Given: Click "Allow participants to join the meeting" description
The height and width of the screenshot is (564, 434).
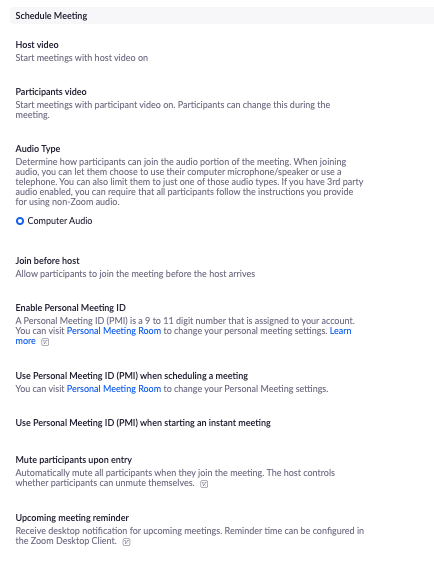Looking at the screenshot, I should pyautogui.click(x=135, y=274).
